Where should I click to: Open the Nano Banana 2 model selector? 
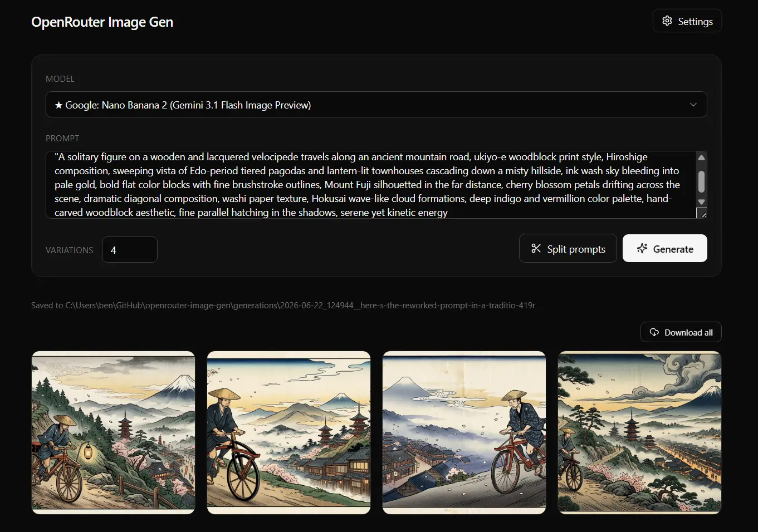click(x=376, y=105)
